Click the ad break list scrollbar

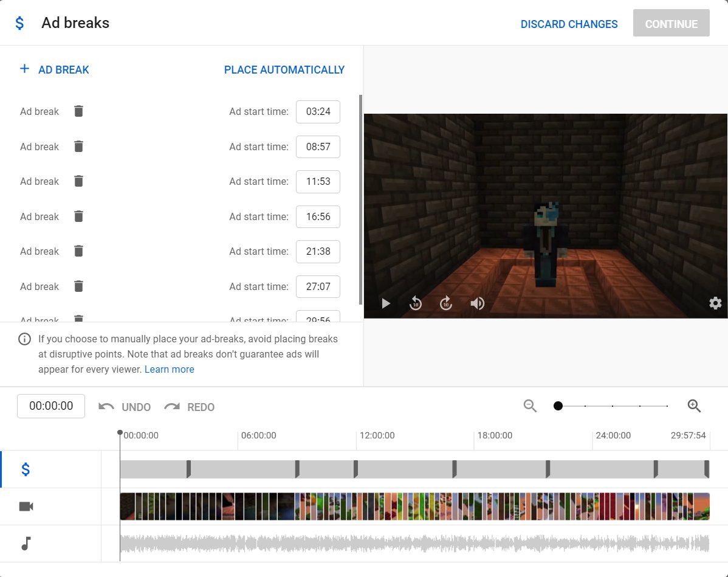[x=360, y=200]
